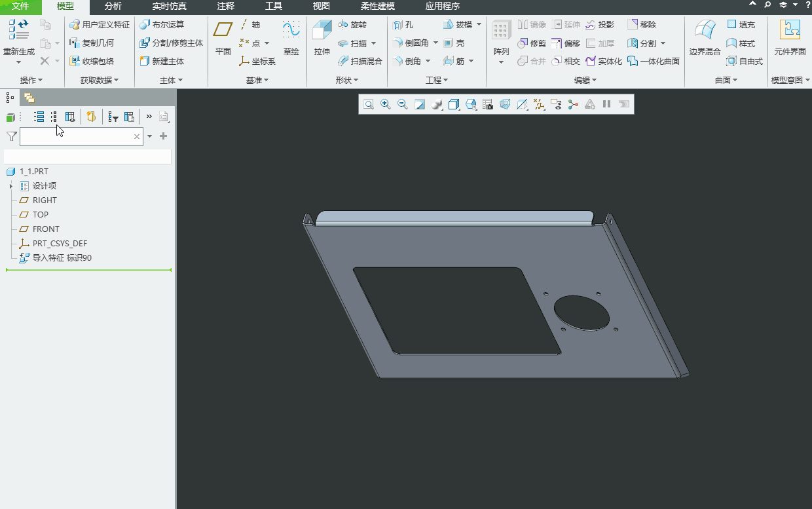The width and height of the screenshot is (812, 509).
Task: Click the 移除 remove tool
Action: (x=642, y=25)
